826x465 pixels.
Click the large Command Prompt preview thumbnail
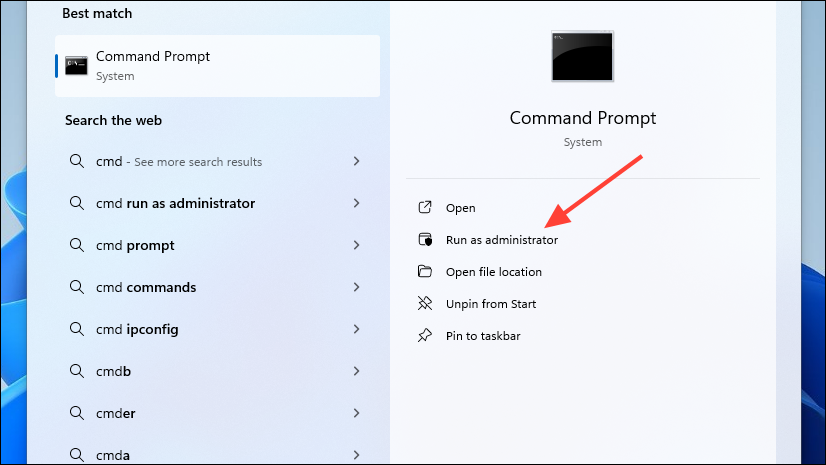coord(582,56)
